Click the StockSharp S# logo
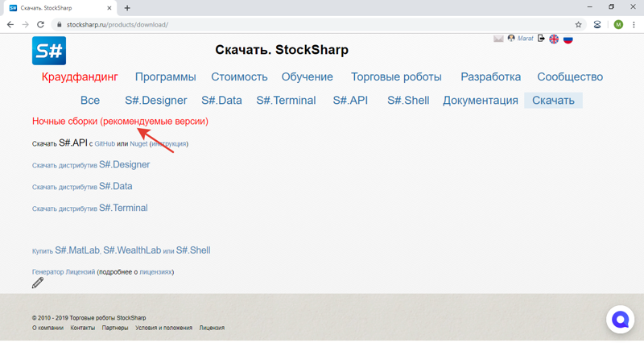The height and width of the screenshot is (343, 644). [x=49, y=51]
